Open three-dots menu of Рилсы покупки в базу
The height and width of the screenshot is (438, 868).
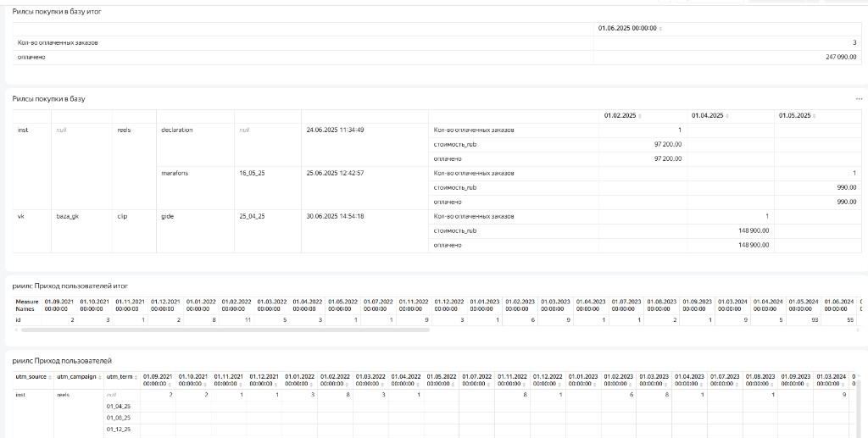click(859, 99)
